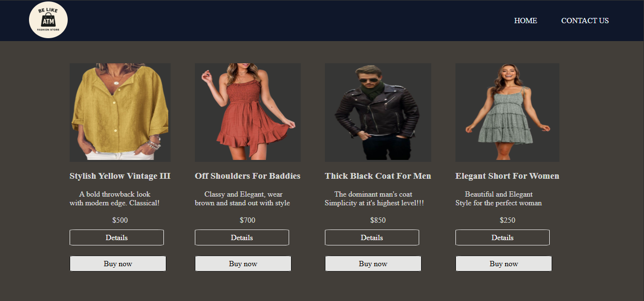View Details for Elegant Short For Women
The width and height of the screenshot is (644, 301).
pos(502,238)
